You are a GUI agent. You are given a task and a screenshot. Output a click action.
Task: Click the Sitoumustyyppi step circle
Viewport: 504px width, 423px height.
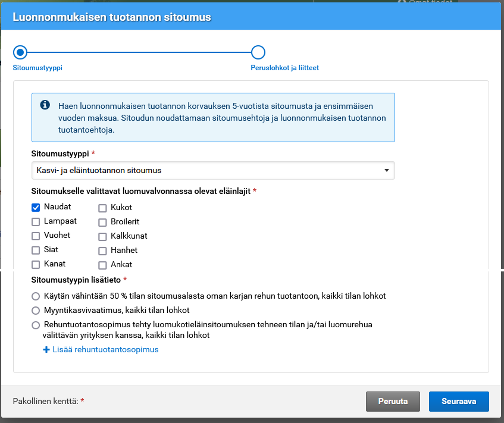coord(20,52)
